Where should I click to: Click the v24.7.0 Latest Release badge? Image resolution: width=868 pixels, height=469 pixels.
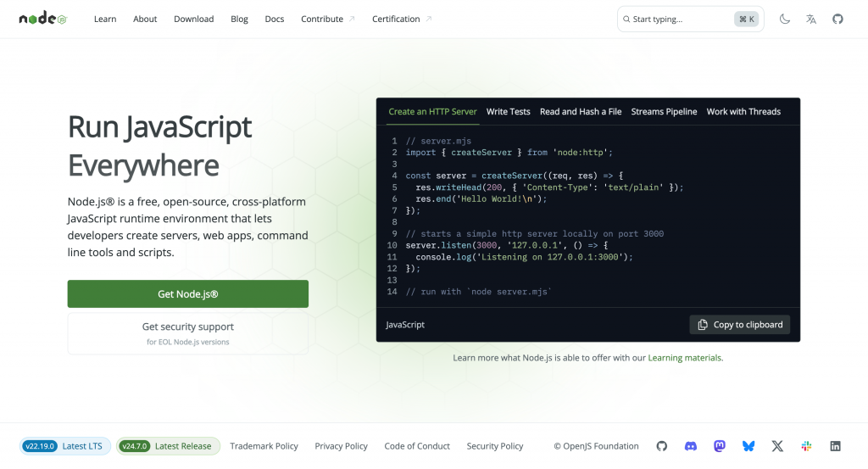[x=168, y=446]
